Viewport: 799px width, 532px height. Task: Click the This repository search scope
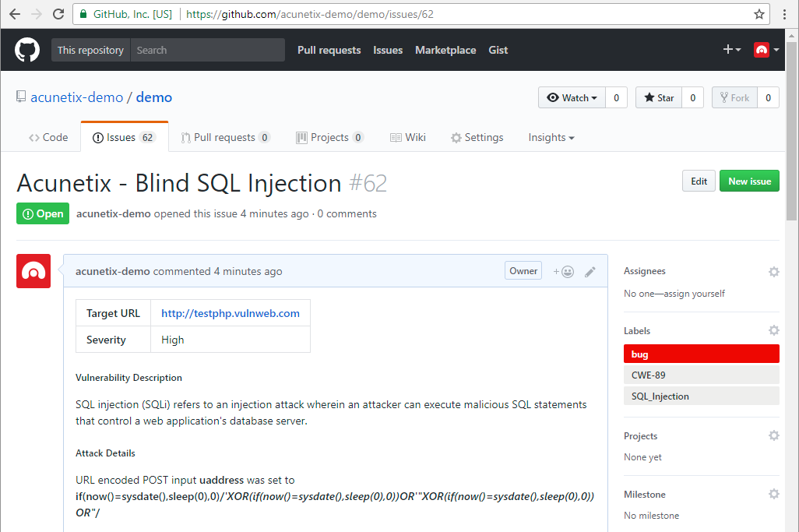pyautogui.click(x=90, y=50)
